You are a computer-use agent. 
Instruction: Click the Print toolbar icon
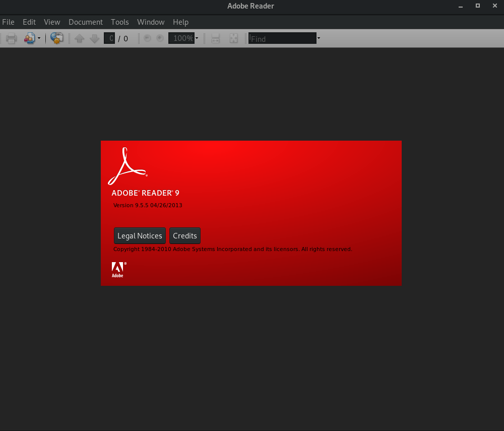coord(11,38)
